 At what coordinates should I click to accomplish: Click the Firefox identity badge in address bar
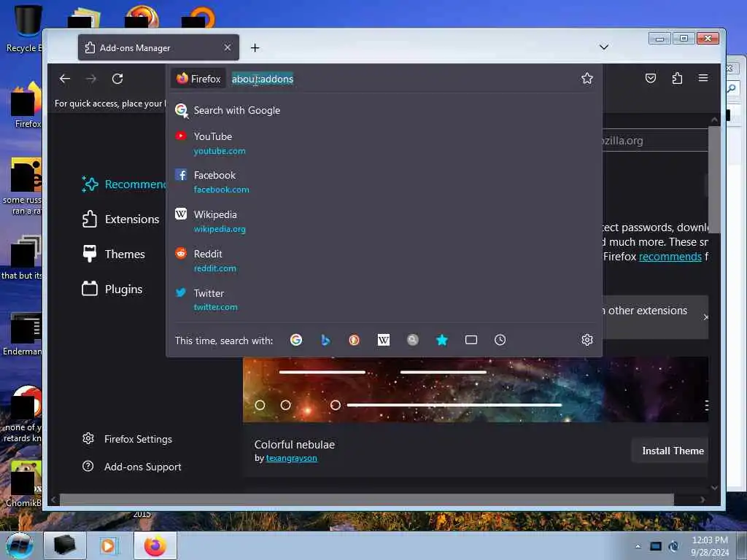pos(198,79)
